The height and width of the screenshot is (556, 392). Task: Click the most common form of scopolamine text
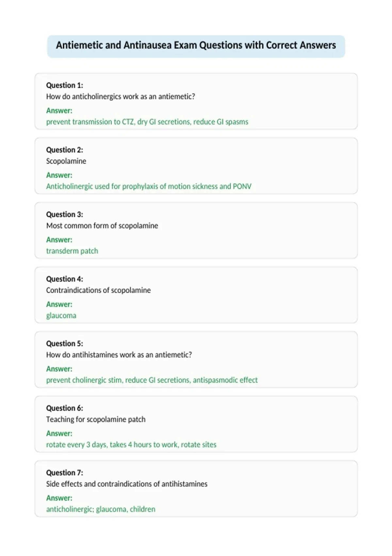102,226
